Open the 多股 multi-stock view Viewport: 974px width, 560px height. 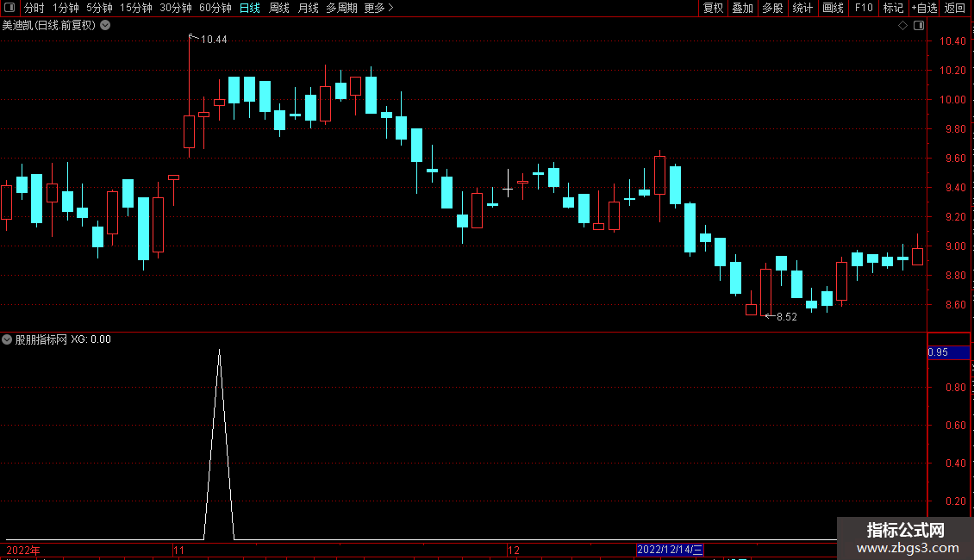pos(772,8)
